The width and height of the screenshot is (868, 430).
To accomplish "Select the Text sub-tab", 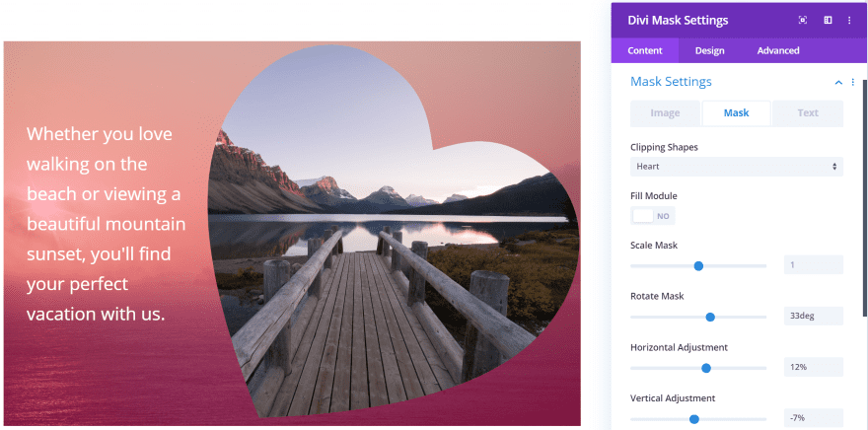I will click(808, 112).
